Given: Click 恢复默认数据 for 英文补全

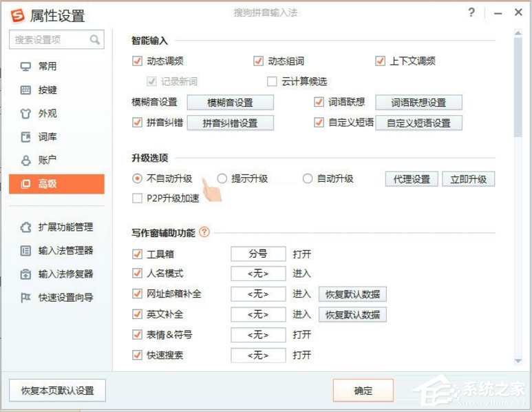Looking at the screenshot, I should (x=352, y=315).
